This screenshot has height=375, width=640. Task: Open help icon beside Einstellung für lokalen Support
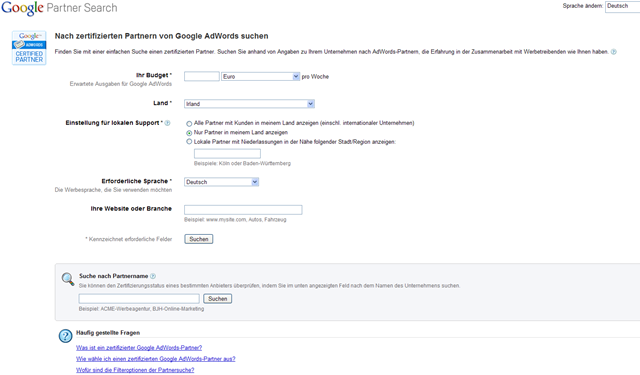pos(167,123)
